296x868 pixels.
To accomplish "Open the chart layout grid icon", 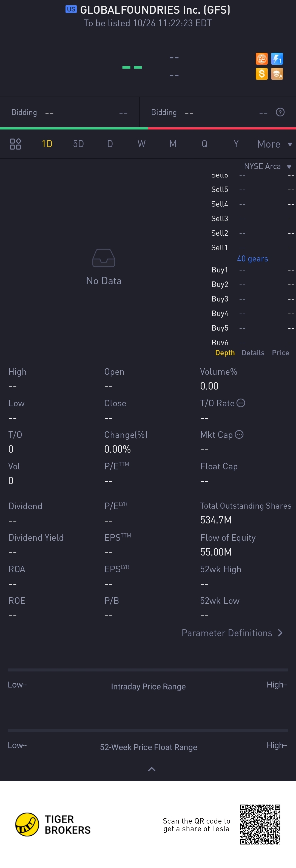I will coord(16,144).
